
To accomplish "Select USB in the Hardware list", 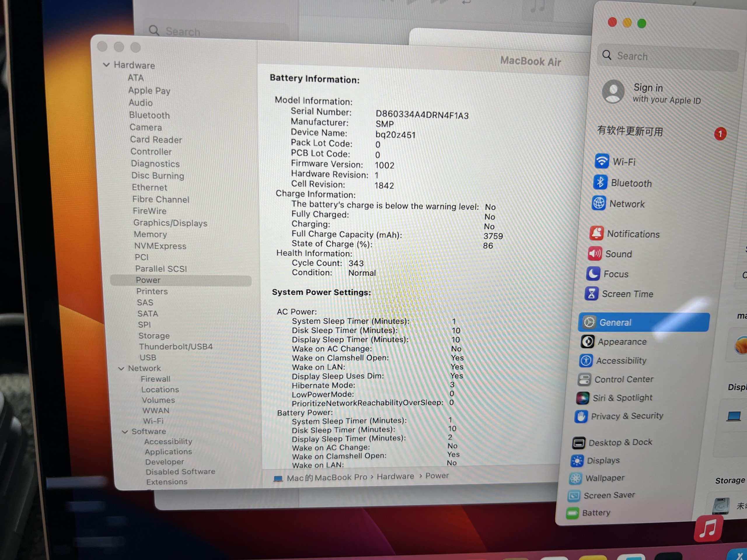I will pos(148,358).
